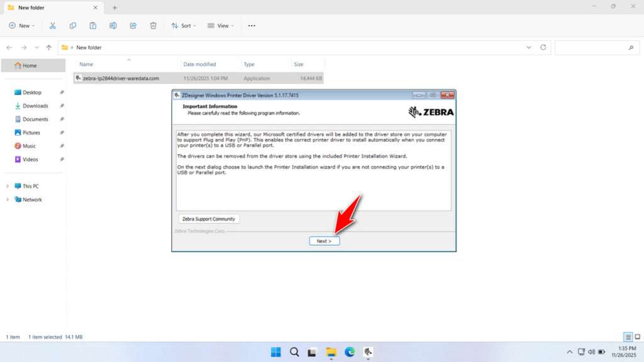Expand the This PC tree item
The height and width of the screenshot is (362, 644).
(x=7, y=186)
